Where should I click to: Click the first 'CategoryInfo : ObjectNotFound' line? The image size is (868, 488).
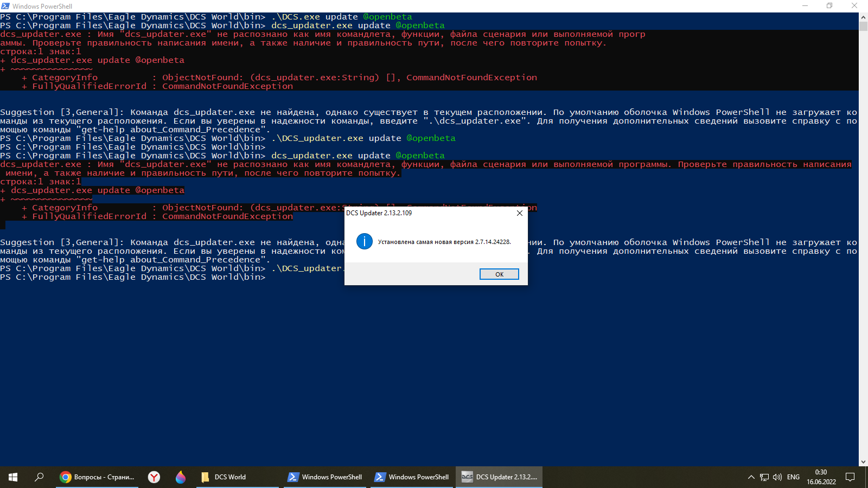(279, 78)
